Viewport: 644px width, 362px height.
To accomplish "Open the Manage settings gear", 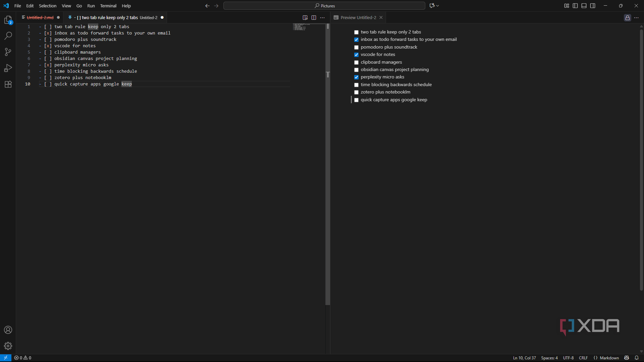I will click(x=8, y=346).
